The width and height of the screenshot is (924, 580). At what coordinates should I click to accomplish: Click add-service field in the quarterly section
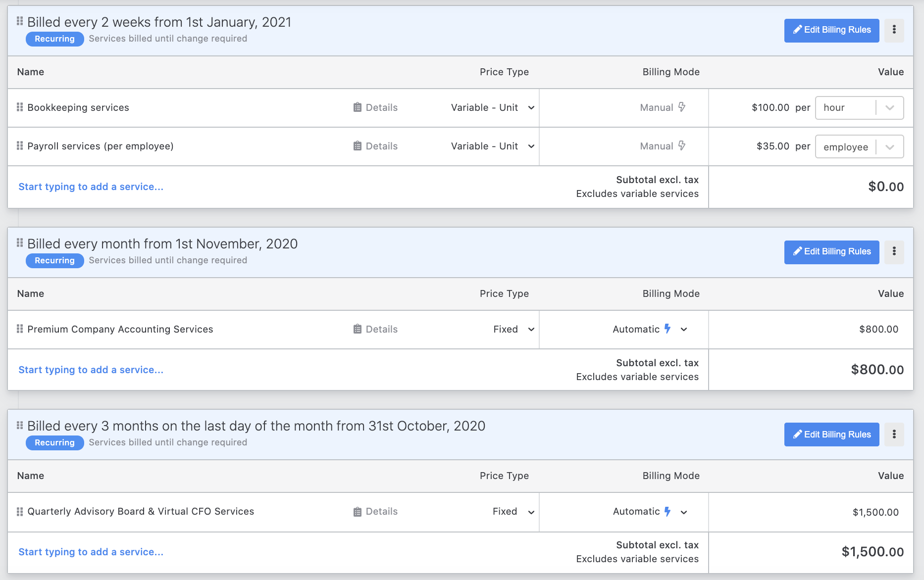click(x=91, y=552)
